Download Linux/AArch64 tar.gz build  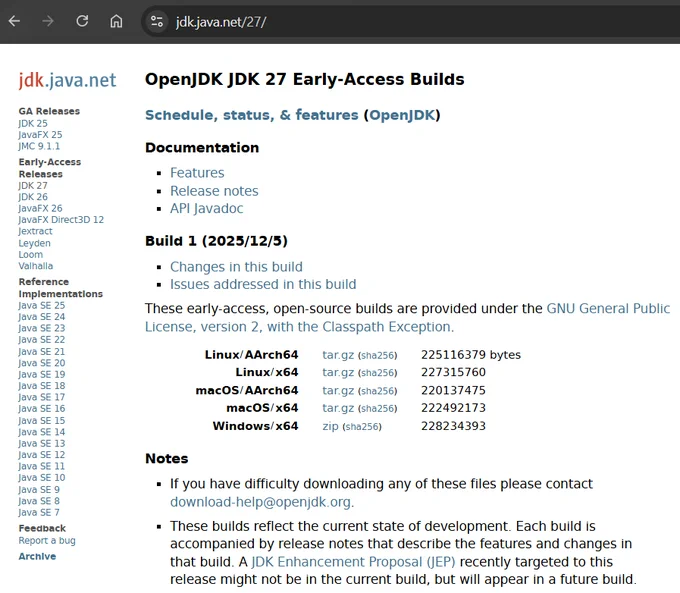coord(338,355)
